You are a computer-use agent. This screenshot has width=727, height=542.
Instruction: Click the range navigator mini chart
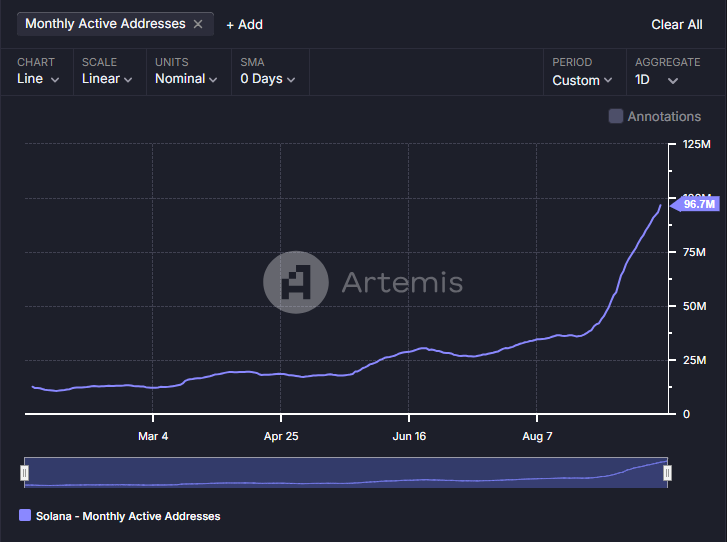[x=346, y=472]
